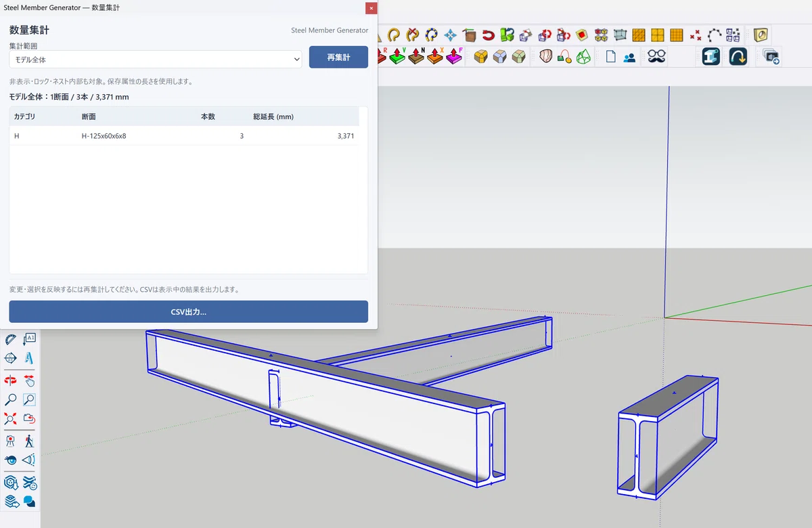Screen dimensions: 812x528
Task: Select the Zoom magnifier tool
Action: [x=10, y=399]
